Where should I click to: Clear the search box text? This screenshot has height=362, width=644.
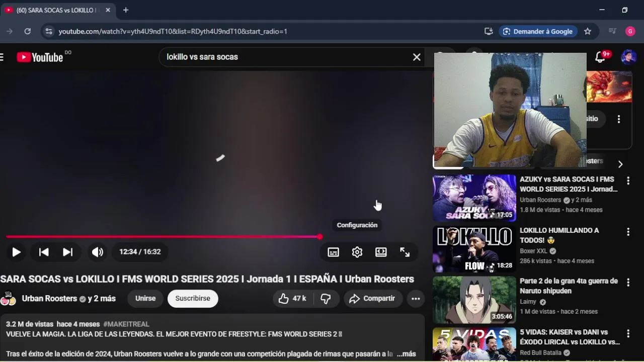click(x=417, y=57)
